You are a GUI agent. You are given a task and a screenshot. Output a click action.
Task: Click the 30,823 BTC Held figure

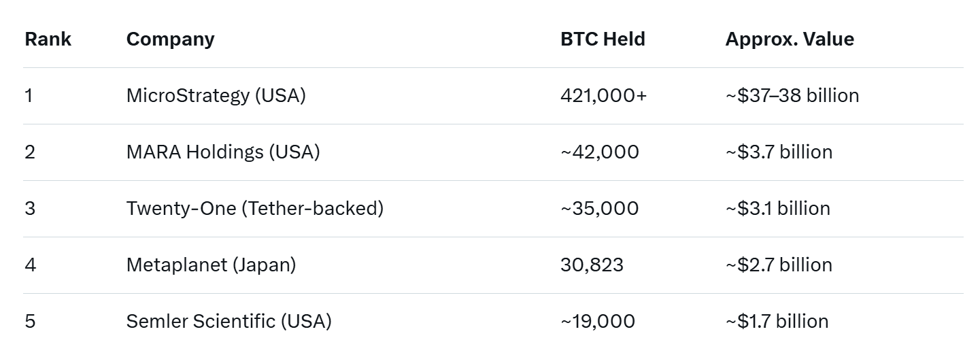(x=592, y=265)
